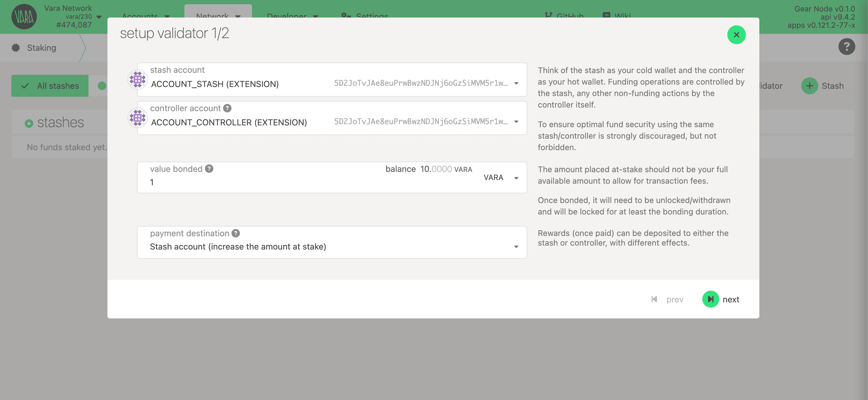Click the question mark help icon top right
The height and width of the screenshot is (400, 868).
pyautogui.click(x=847, y=47)
